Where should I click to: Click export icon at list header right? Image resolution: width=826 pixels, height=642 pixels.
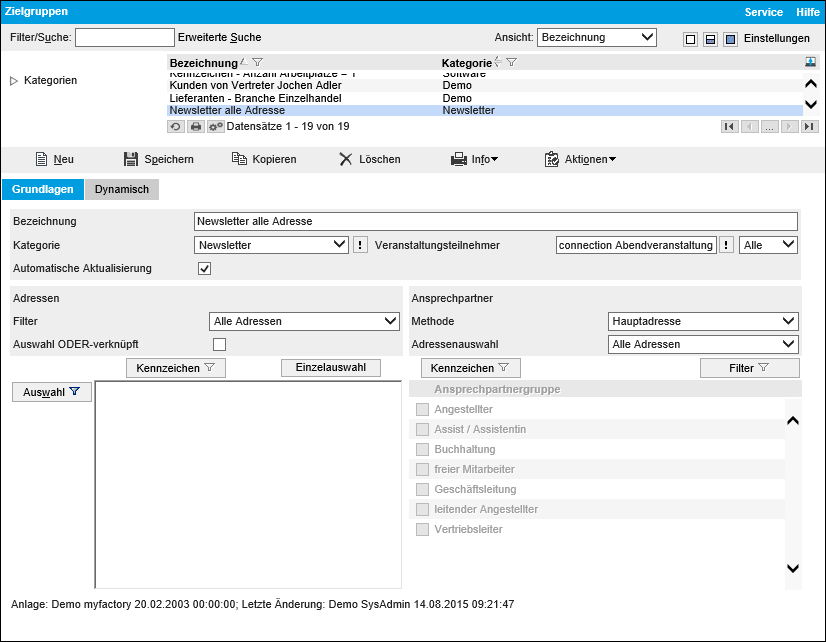(x=810, y=62)
